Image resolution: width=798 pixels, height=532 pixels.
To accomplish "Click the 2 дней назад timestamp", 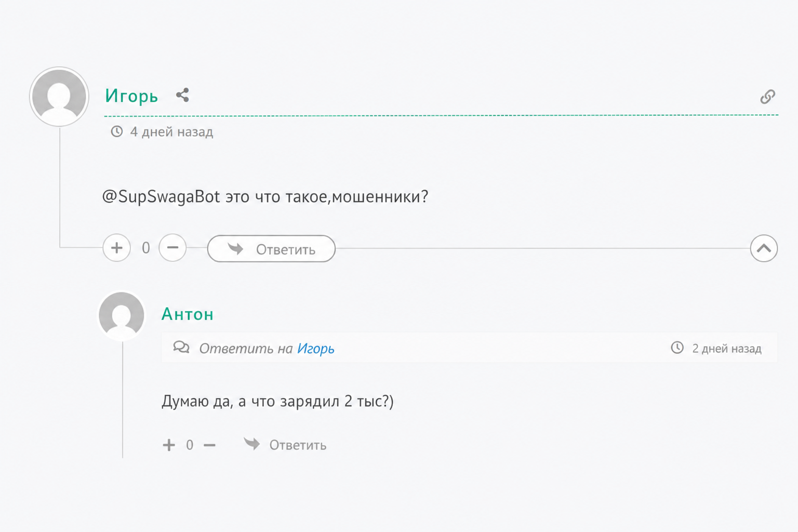I will coord(727,349).
